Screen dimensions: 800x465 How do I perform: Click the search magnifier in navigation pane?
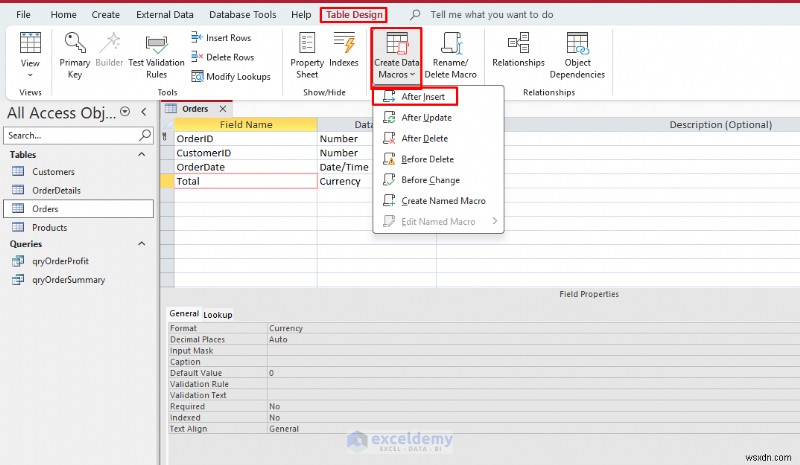145,135
